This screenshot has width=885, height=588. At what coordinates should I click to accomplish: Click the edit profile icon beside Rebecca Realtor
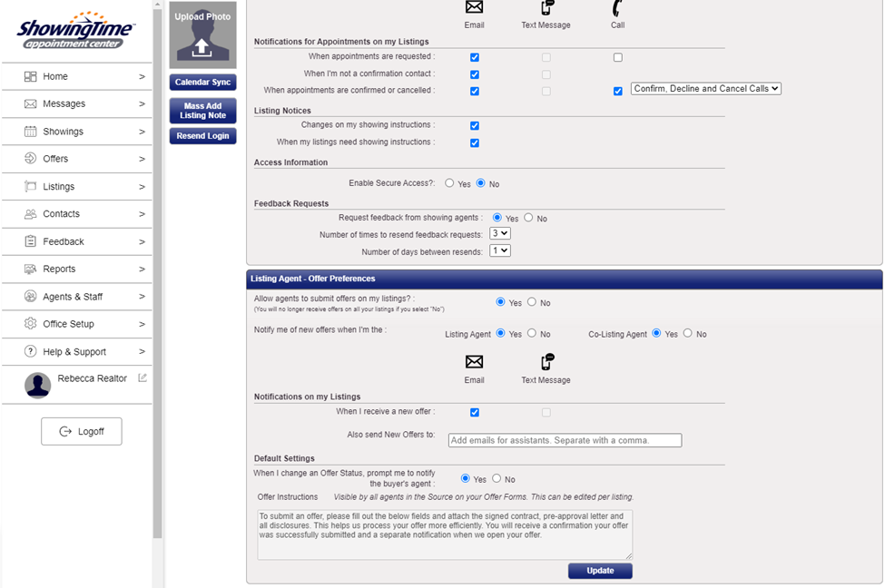[143, 377]
